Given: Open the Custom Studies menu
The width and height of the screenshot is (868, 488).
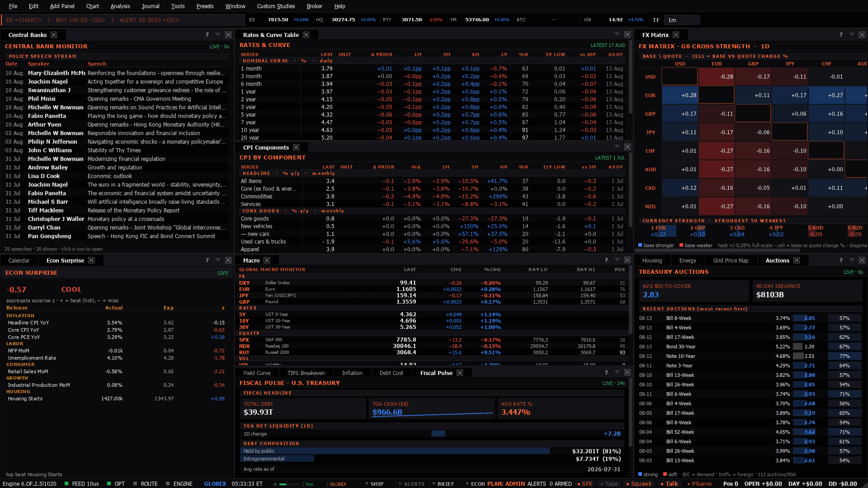Looking at the screenshot, I should 276,6.
